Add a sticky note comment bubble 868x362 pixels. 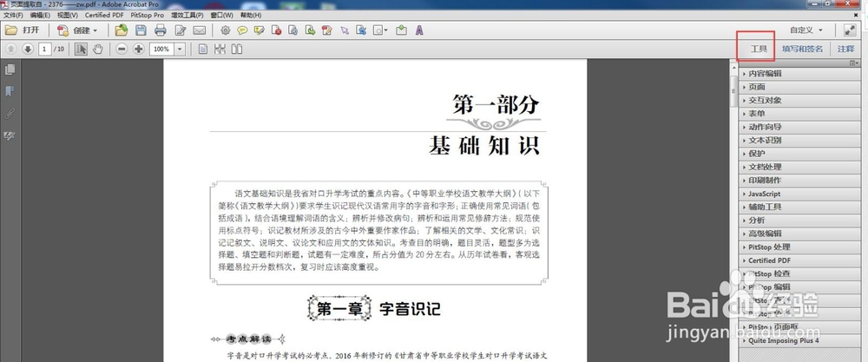click(x=242, y=30)
